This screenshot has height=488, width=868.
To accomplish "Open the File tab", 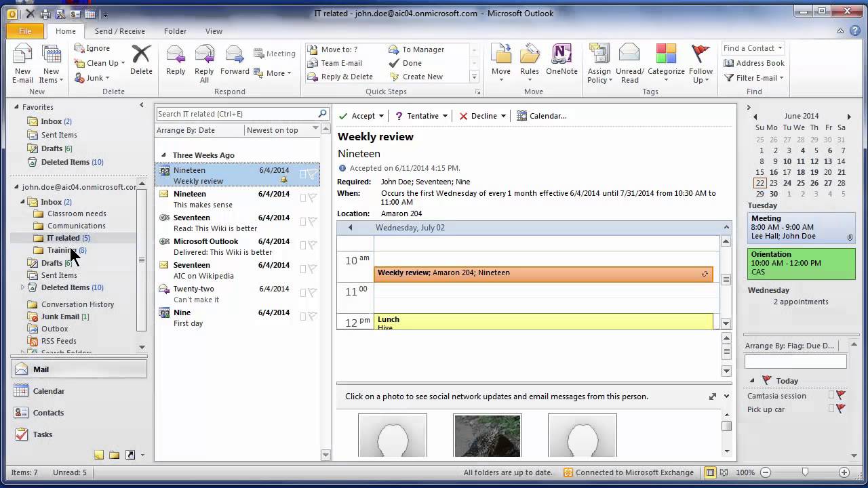I will click(25, 31).
